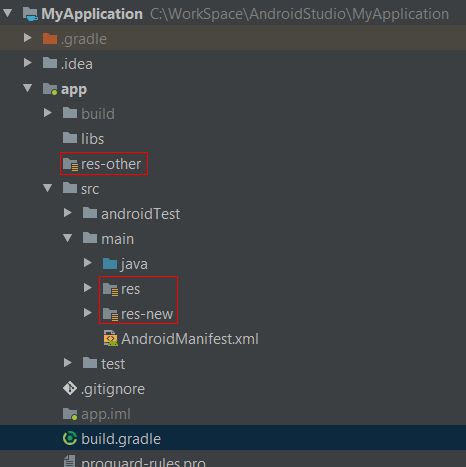The image size is (466, 467).
Task: Click the MyApplication project icon
Action: point(30,14)
